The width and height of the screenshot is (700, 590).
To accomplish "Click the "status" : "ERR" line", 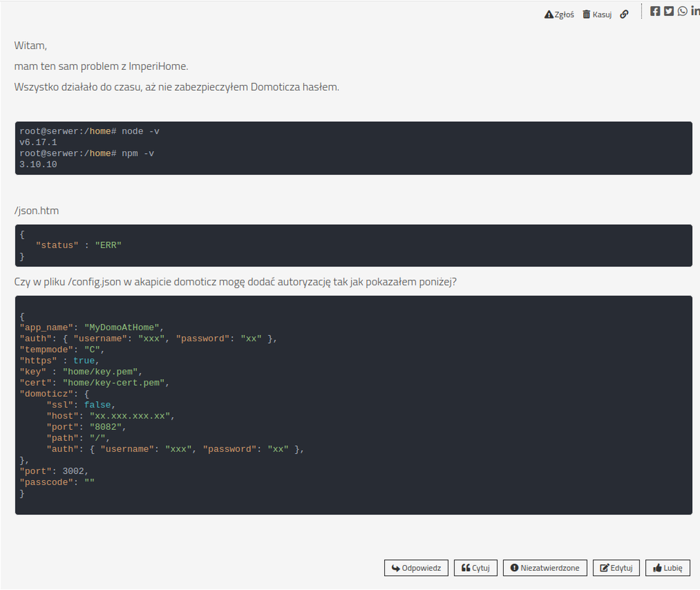I will [79, 246].
